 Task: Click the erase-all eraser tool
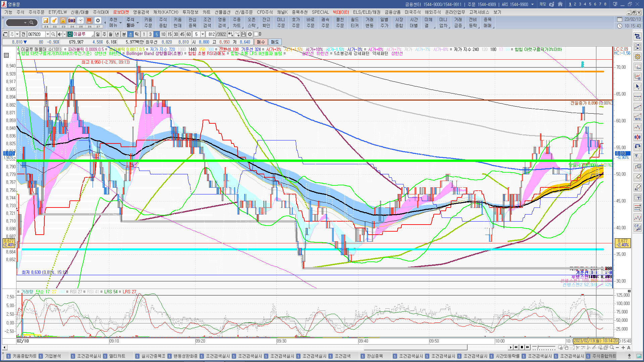638,187
